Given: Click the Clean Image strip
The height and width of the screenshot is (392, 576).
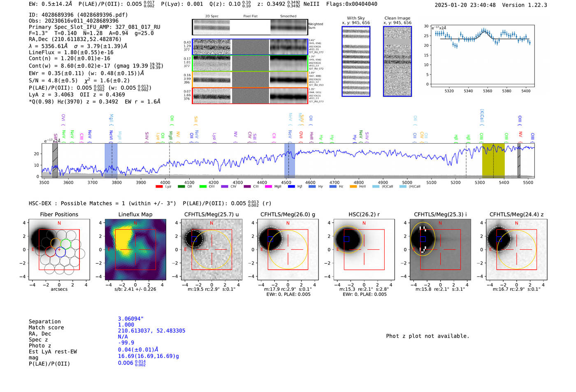Looking at the screenshot, I should click(397, 61).
